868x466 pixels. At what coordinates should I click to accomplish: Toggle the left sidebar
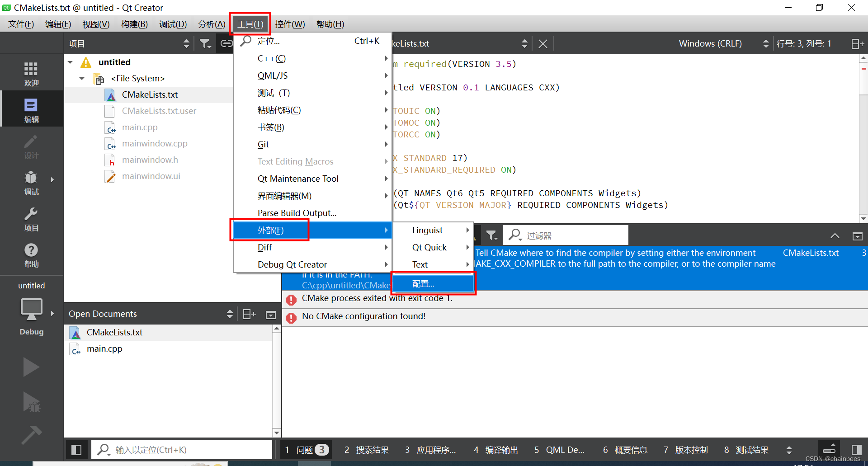(x=76, y=450)
